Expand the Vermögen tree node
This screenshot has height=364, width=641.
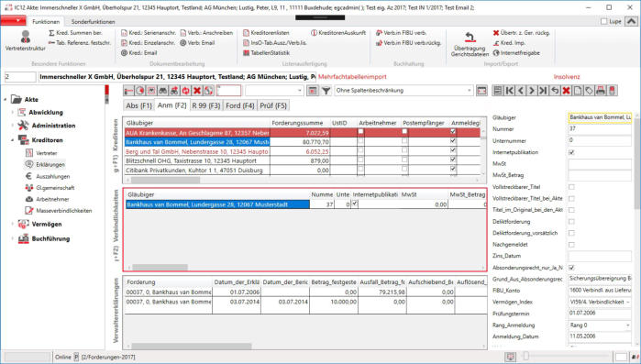(12, 225)
